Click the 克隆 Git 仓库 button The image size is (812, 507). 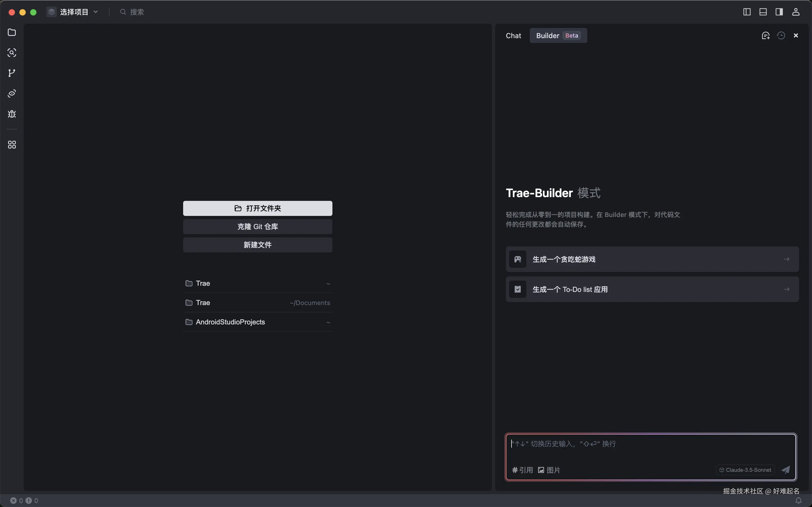click(258, 227)
